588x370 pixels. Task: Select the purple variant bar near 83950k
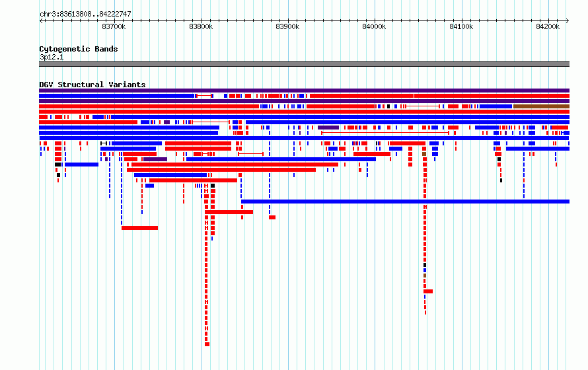(x=328, y=128)
